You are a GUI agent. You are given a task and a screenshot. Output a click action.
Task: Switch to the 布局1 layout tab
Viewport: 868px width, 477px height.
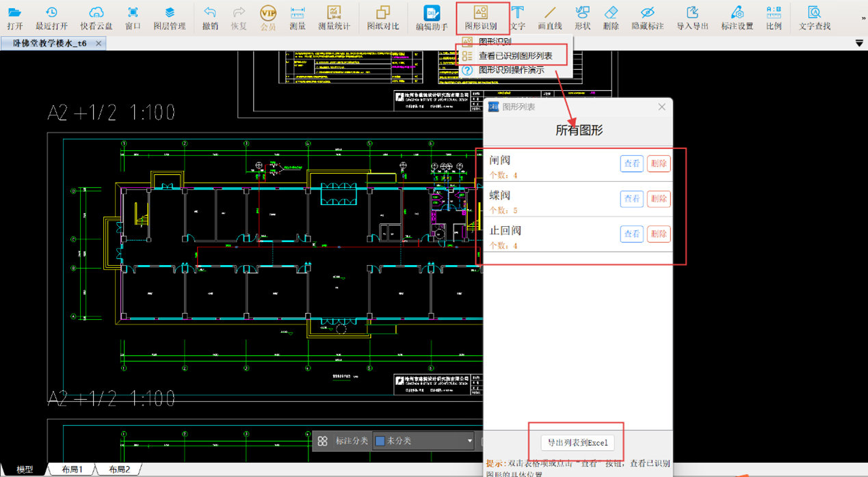click(x=72, y=469)
